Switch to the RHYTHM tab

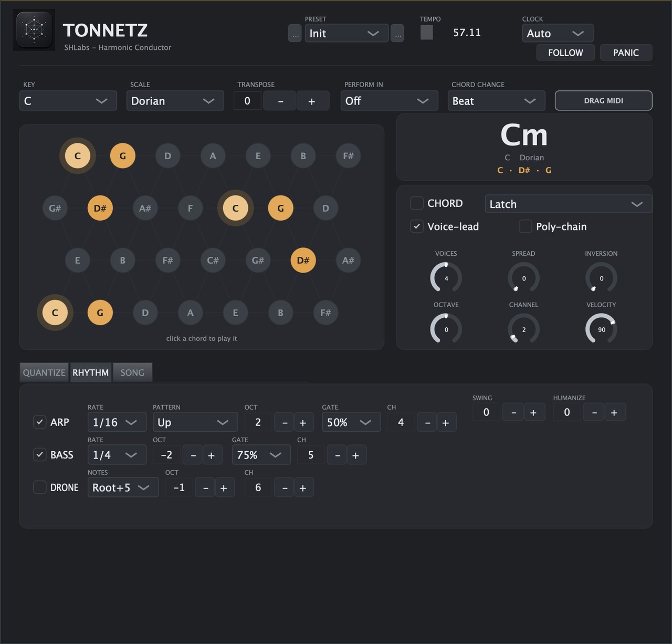(91, 372)
